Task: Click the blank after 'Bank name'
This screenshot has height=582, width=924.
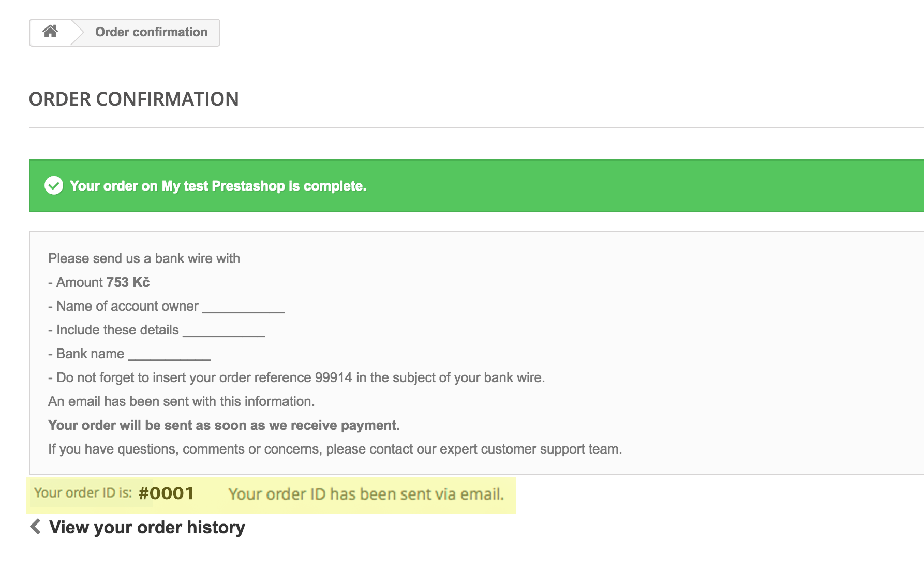Action: tap(169, 355)
